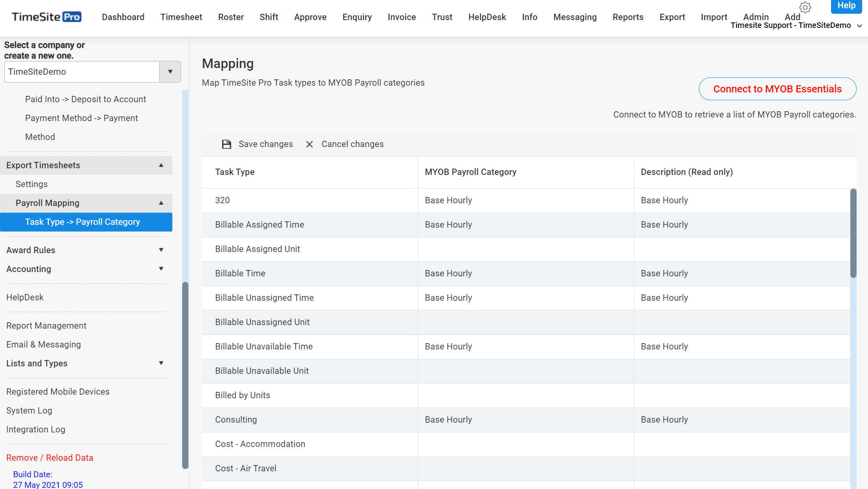Select MYOB category cell for Consulting

[526, 420]
